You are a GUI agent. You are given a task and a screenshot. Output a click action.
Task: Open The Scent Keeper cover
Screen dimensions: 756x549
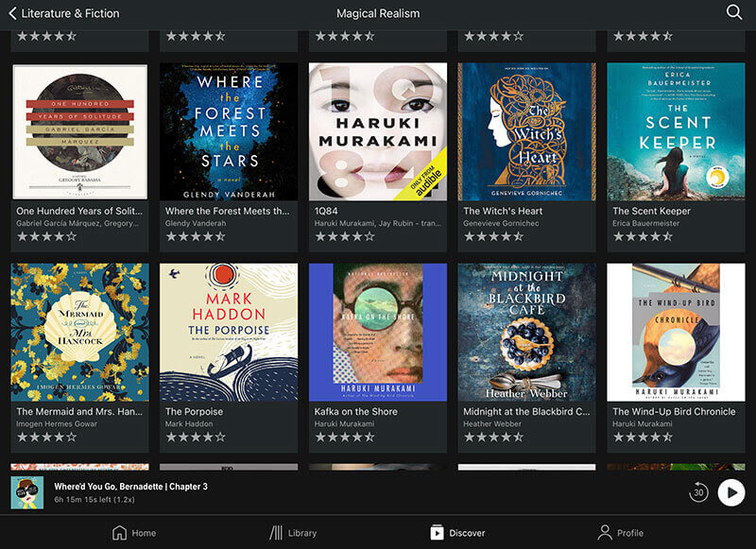point(676,131)
